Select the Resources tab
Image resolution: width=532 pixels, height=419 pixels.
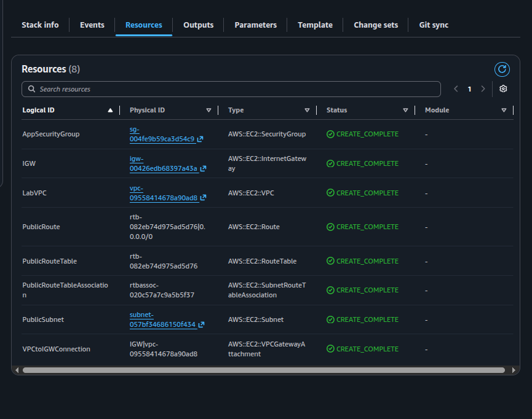[143, 25]
